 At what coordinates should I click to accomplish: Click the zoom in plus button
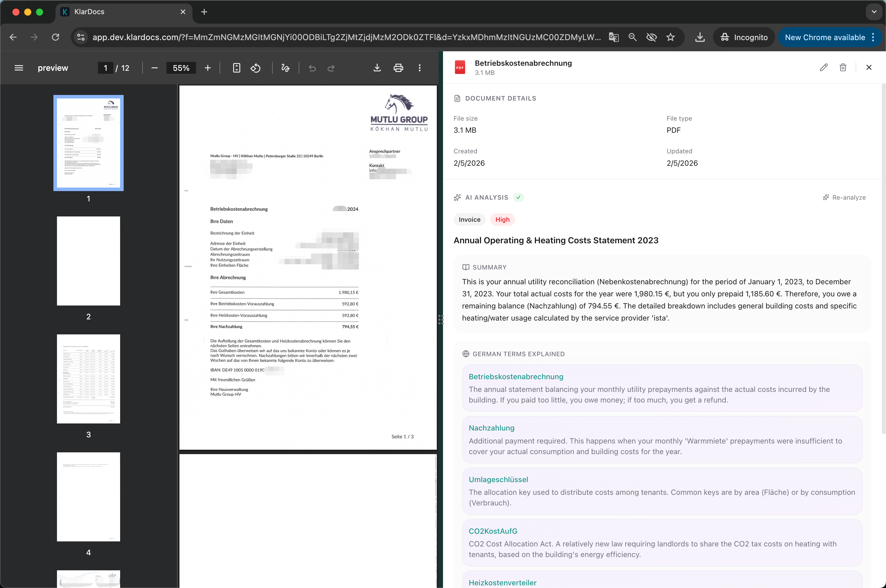(x=207, y=68)
